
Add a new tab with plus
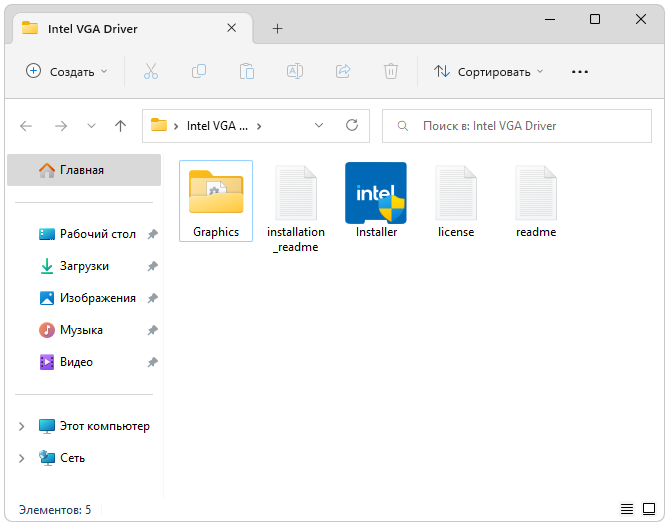(x=277, y=29)
